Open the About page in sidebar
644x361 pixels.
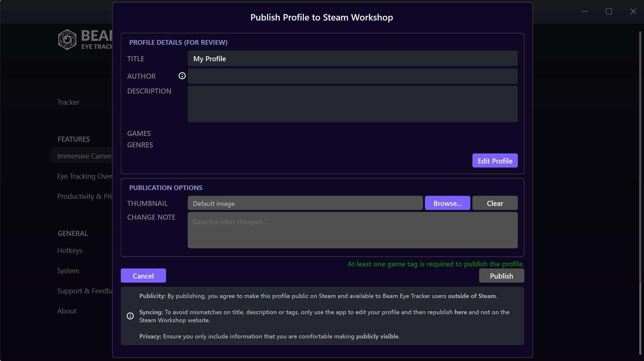coord(67,311)
